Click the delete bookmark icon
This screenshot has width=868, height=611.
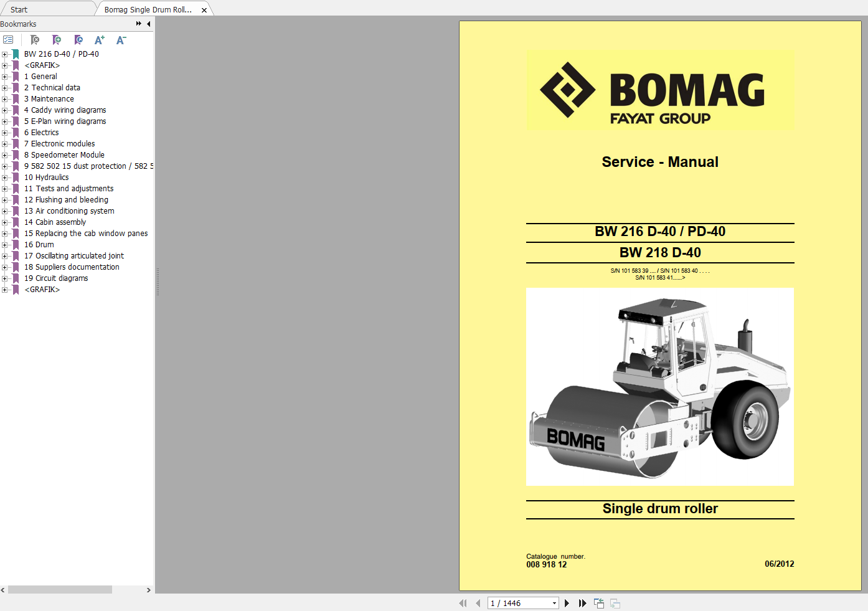tap(35, 40)
